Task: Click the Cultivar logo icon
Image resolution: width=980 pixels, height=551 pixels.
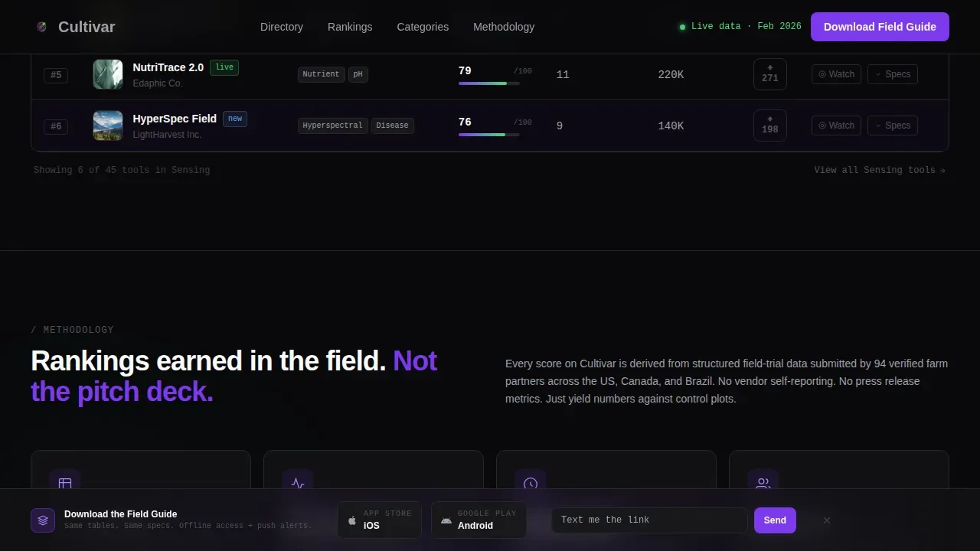Action: tap(41, 27)
